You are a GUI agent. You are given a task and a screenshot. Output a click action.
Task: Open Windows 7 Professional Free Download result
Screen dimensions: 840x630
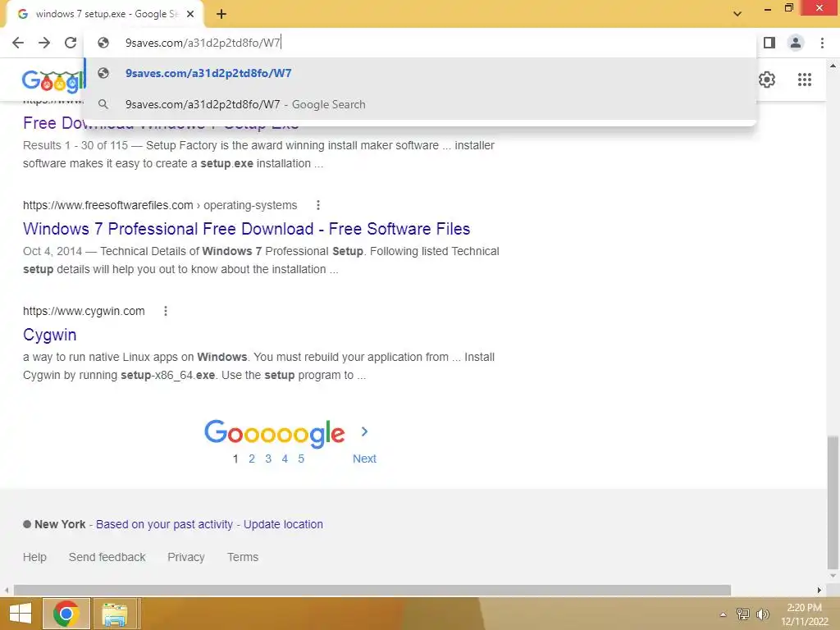[x=246, y=229]
